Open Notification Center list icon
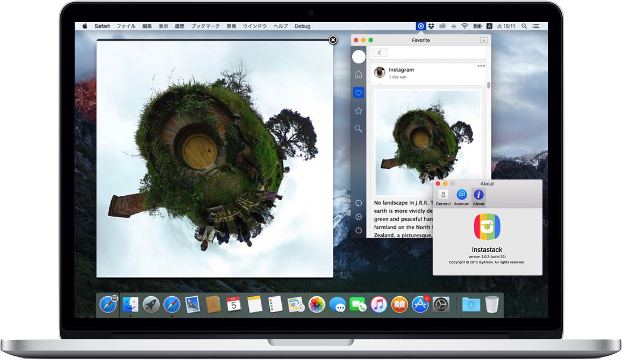 pyautogui.click(x=536, y=26)
